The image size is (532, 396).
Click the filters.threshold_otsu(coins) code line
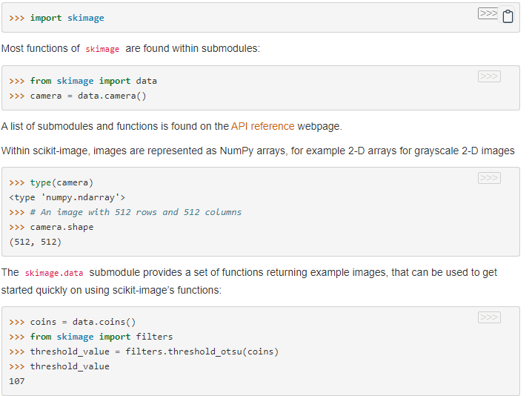point(144,352)
